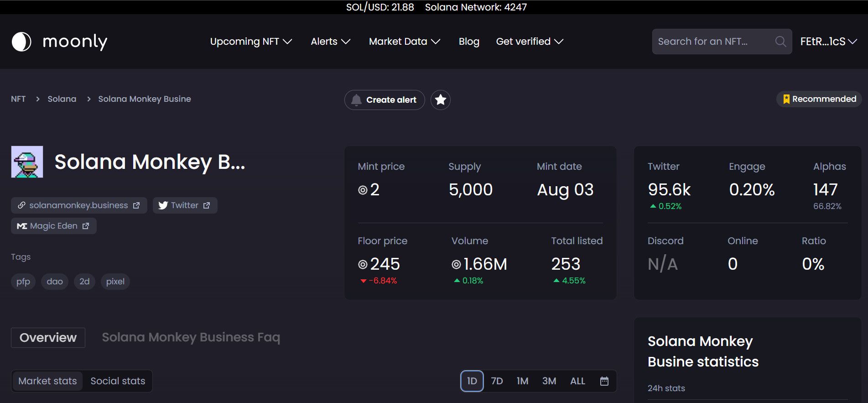Click the Solana Monkey Business avatar

(x=27, y=162)
